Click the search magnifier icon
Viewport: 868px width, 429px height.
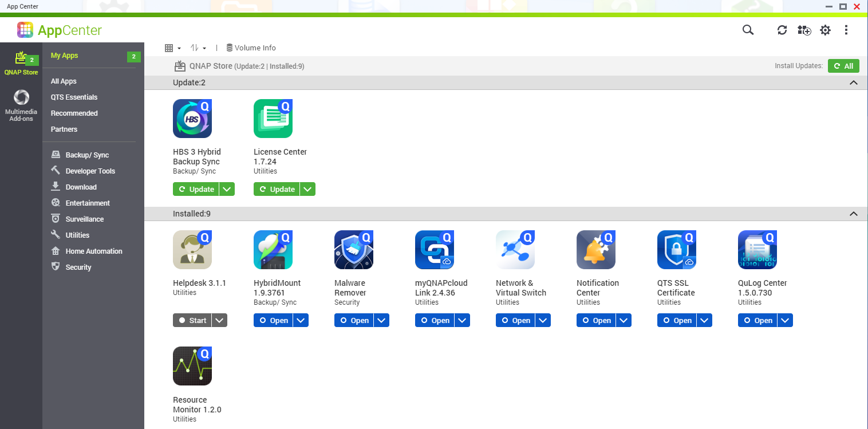click(x=748, y=30)
